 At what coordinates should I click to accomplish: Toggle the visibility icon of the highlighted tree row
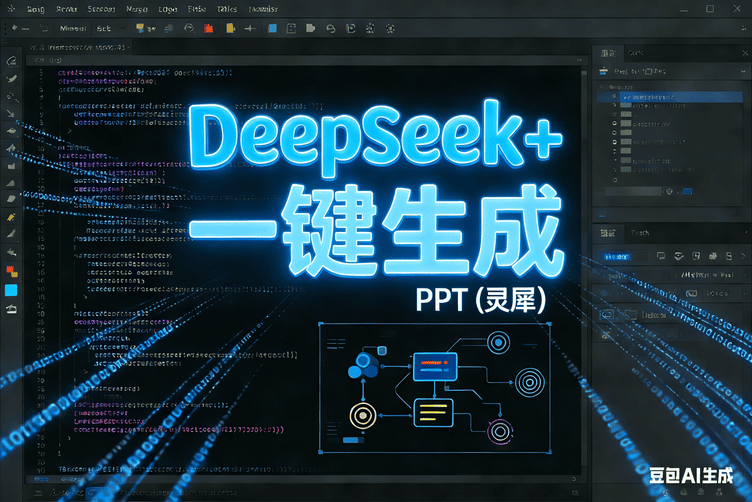point(614,96)
